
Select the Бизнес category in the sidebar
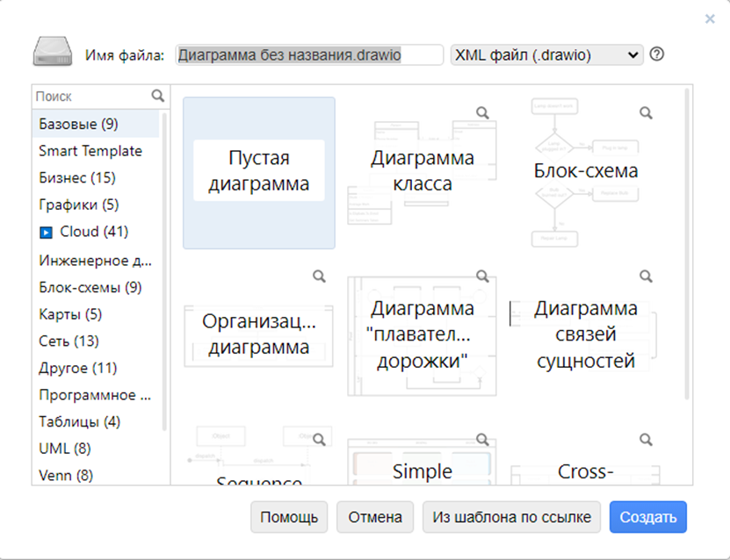pos(69,178)
